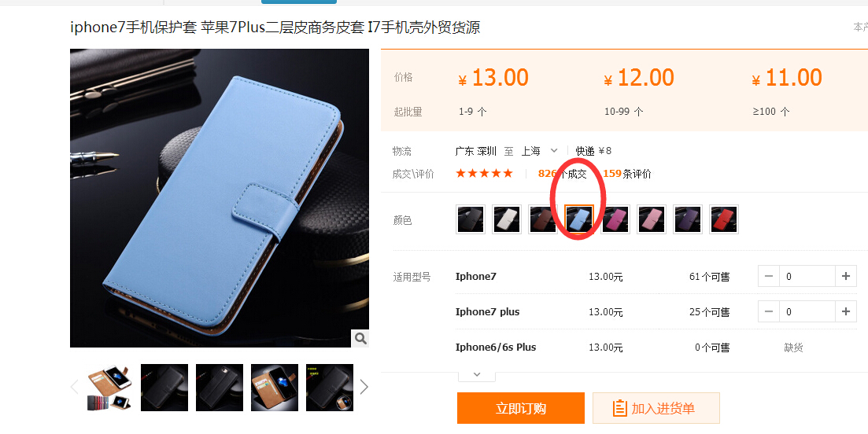
Task: Click the 加入进货单 button
Action: pos(656,408)
